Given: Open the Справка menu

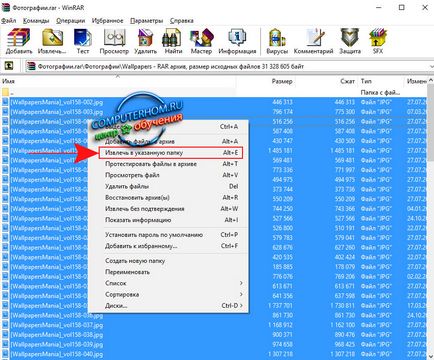Looking at the screenshot, I should pyautogui.click(x=182, y=21).
